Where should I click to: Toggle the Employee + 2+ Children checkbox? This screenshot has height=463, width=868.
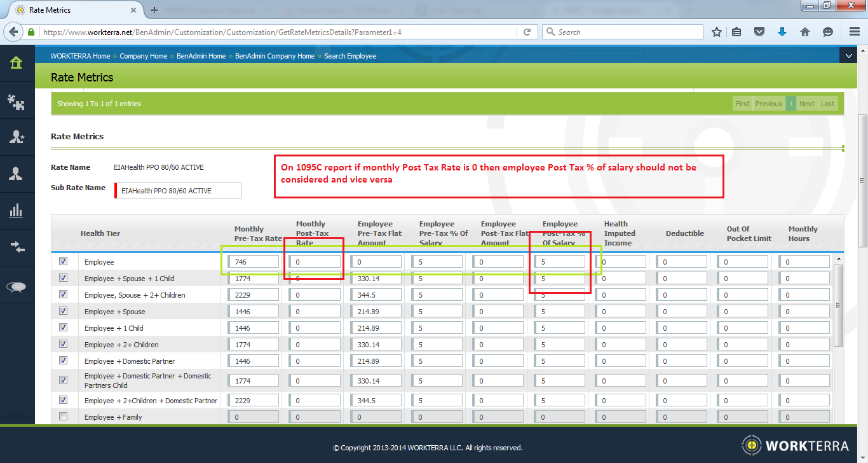point(63,344)
